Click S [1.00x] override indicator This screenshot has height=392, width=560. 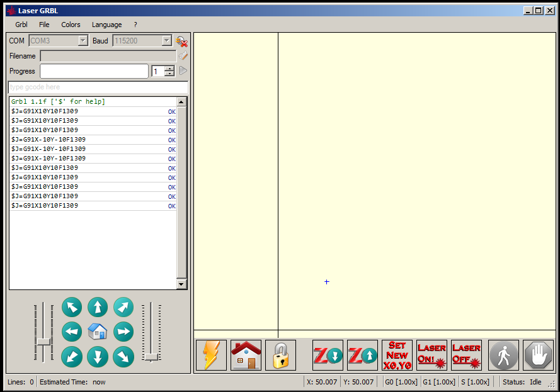click(475, 382)
